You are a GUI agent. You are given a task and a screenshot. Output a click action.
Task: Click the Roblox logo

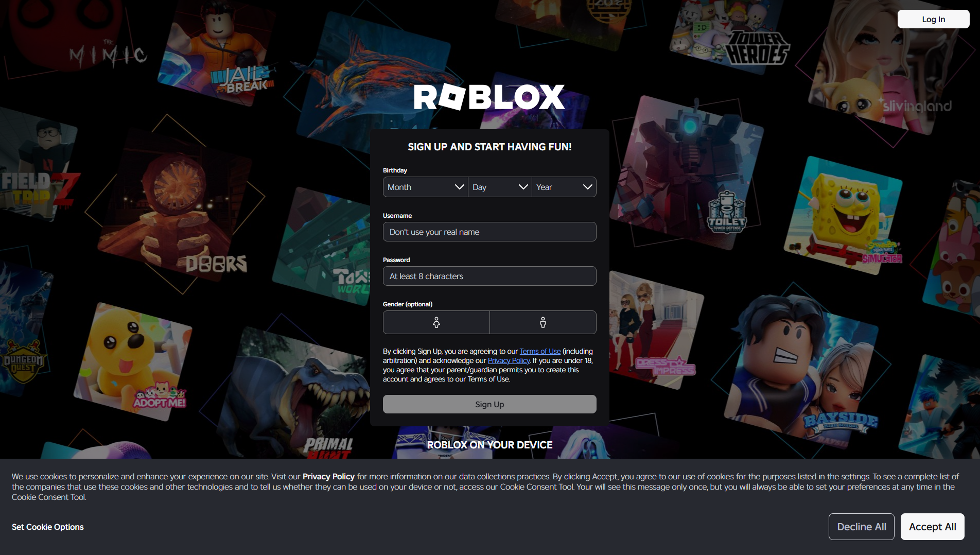489,97
